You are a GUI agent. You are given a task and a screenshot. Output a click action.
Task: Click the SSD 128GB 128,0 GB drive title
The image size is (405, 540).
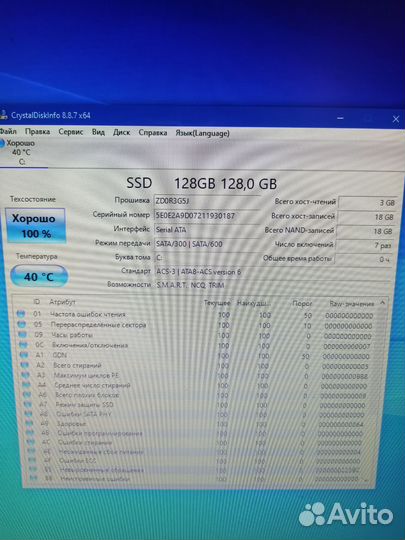pos(201,183)
